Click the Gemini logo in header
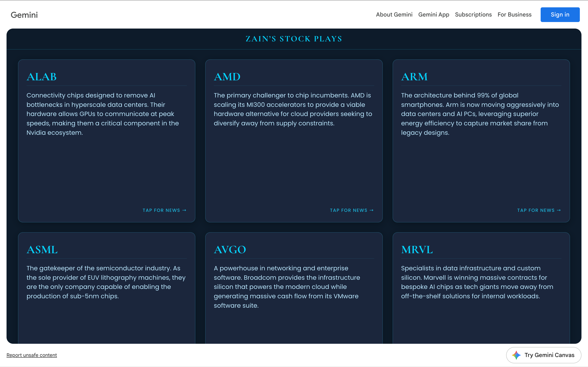Screen dimensions: 588x367 [24, 15]
